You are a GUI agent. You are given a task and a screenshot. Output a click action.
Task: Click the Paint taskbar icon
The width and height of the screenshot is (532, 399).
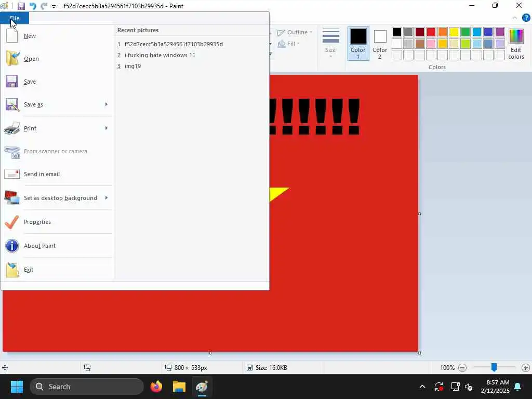point(202,387)
